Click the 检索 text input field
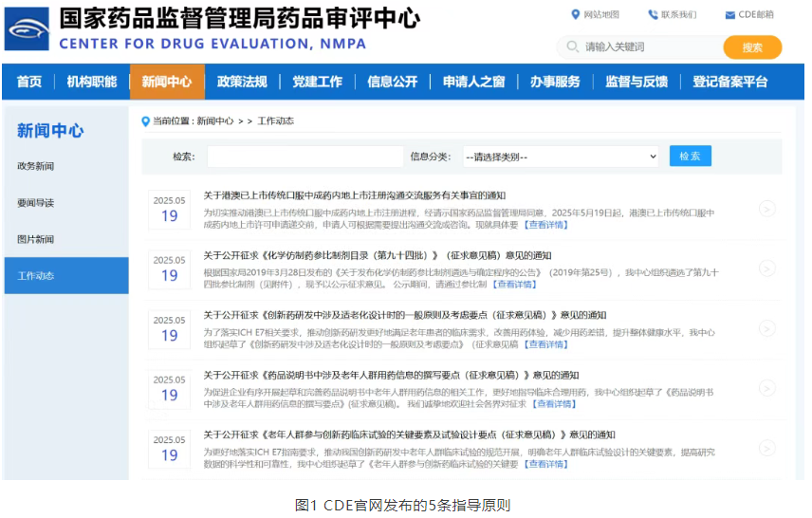The image size is (812, 518). (305, 157)
